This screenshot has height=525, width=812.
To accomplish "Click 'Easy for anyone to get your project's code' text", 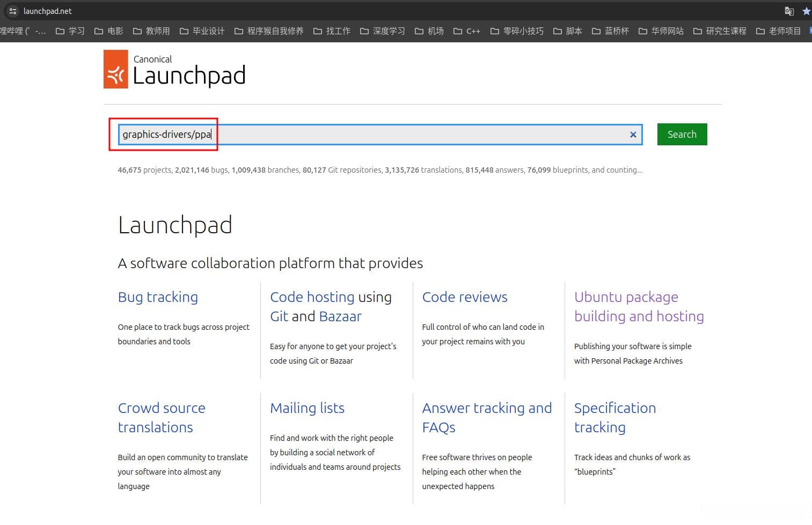I will 333,353.
